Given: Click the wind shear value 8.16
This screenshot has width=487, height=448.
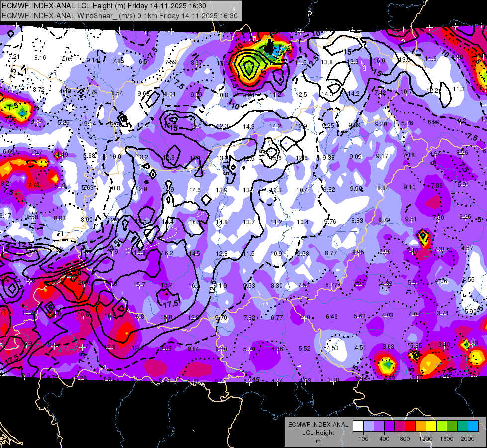Looking at the screenshot, I should coord(40,58).
